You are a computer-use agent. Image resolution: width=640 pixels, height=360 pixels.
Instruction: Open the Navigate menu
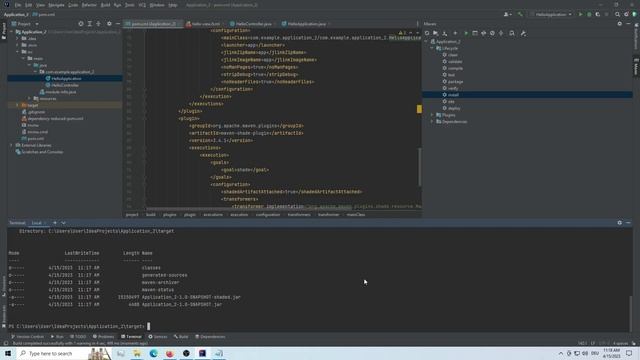(x=56, y=5)
